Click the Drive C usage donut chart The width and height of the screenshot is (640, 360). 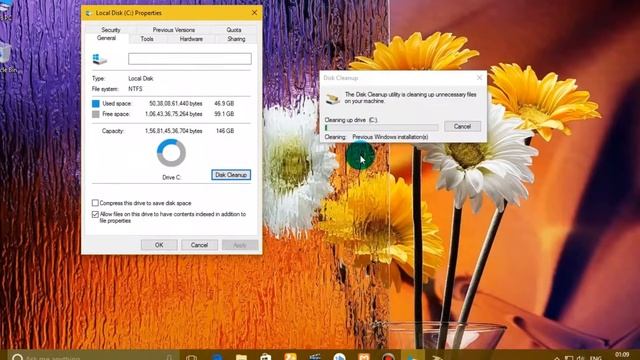[x=171, y=153]
